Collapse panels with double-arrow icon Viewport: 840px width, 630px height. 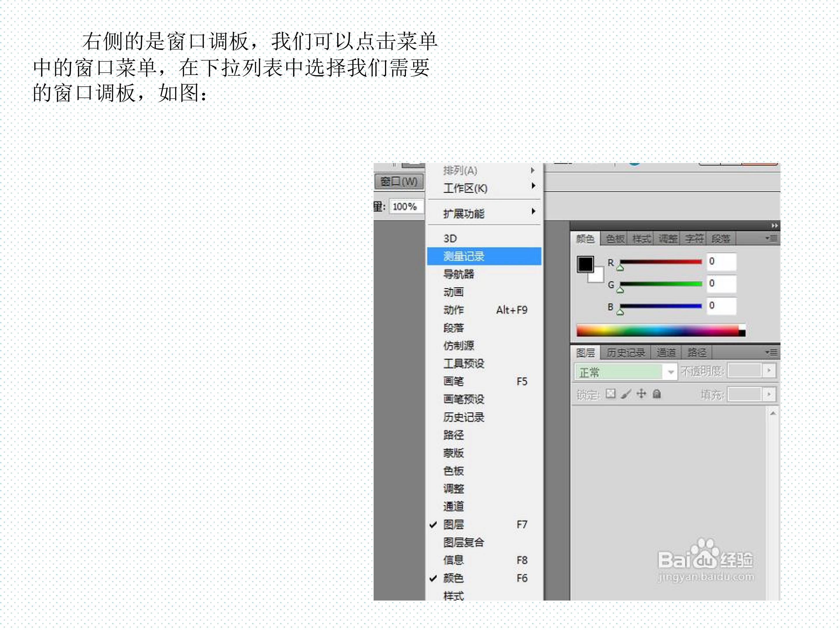[774, 225]
